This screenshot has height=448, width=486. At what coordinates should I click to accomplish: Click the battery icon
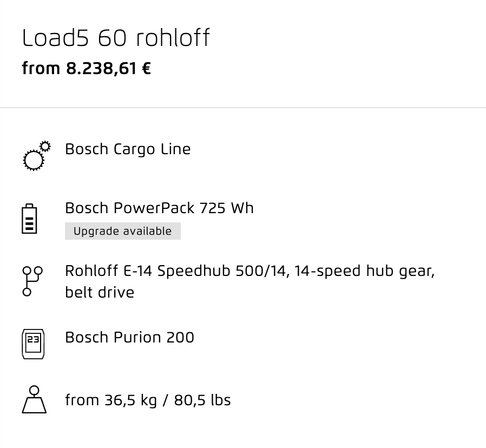[x=29, y=219]
